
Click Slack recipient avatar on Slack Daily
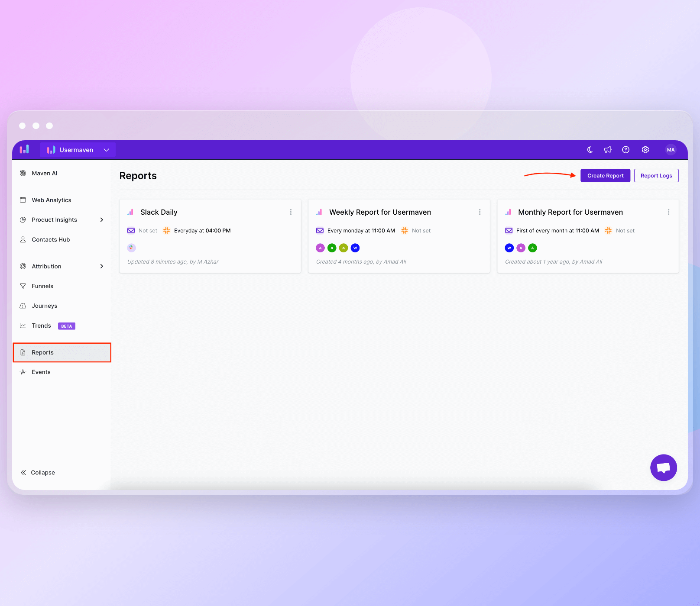(131, 248)
